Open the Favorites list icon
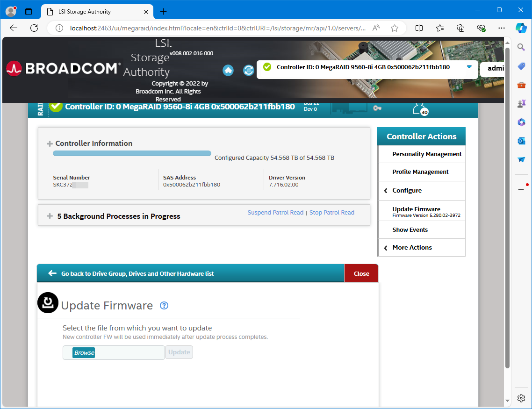Image resolution: width=532 pixels, height=409 pixels. (x=440, y=28)
